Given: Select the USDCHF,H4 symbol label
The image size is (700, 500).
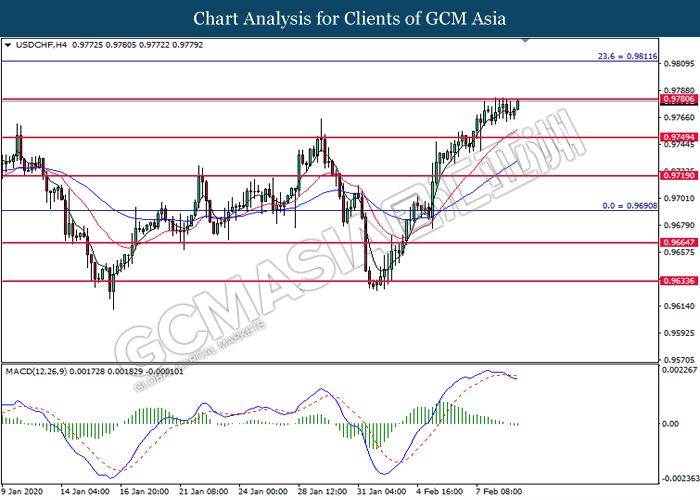Looking at the screenshot, I should coord(36,45).
